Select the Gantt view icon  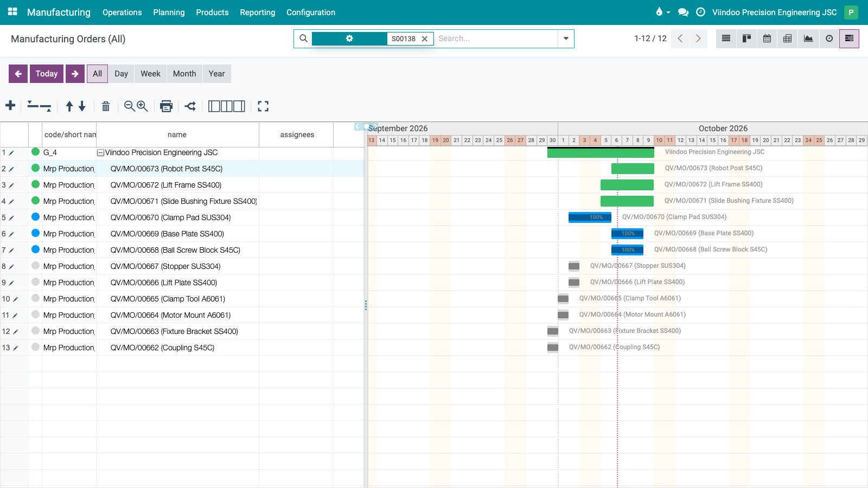coord(849,38)
